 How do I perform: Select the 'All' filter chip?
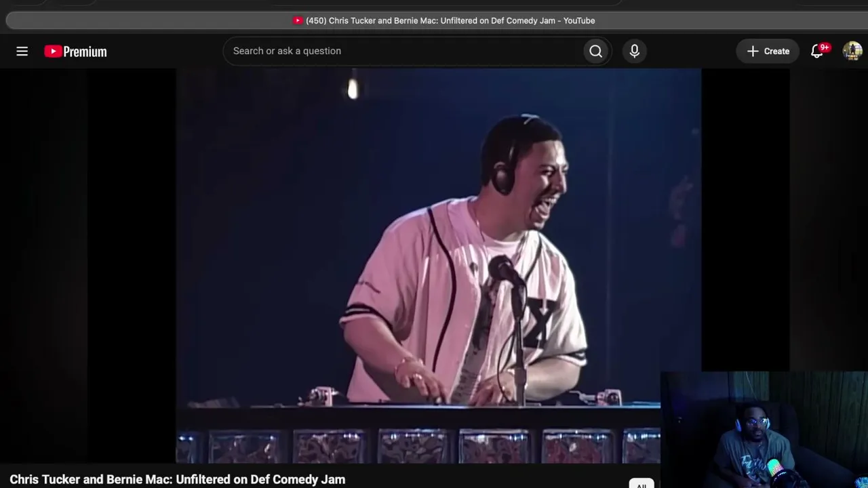641,484
